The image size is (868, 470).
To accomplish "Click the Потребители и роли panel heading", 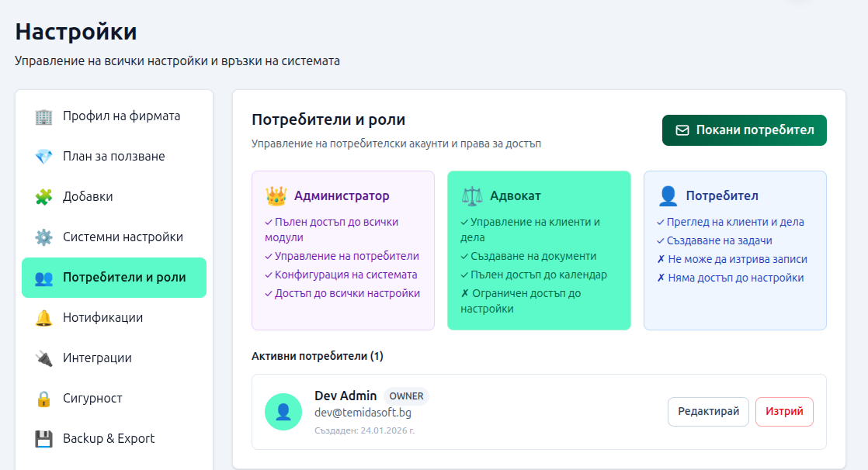I will 328,119.
